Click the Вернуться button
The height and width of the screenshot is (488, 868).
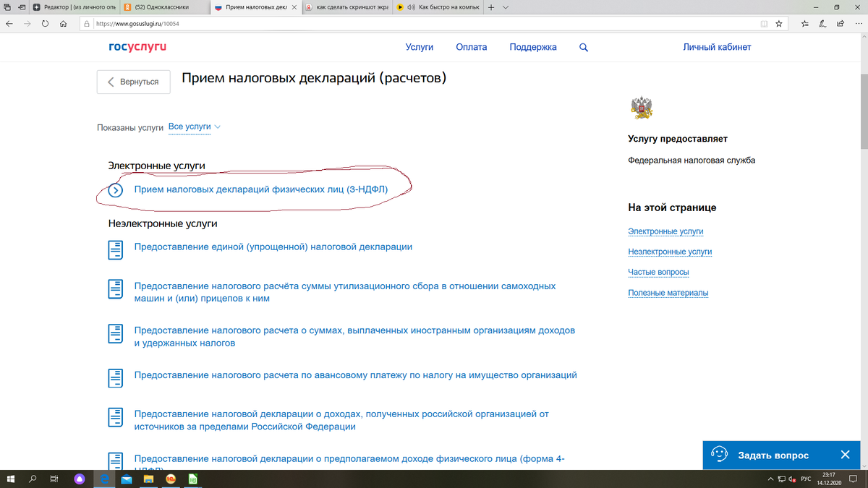click(x=133, y=82)
